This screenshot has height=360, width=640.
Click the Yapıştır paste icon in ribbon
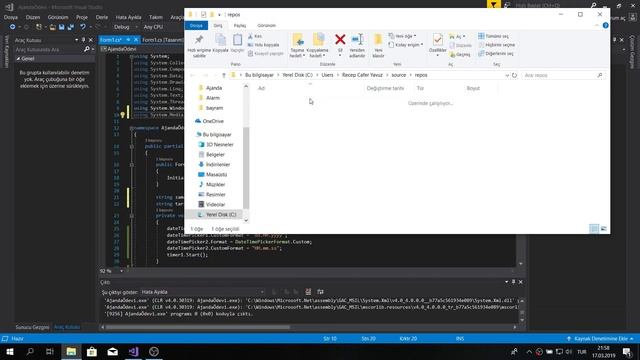click(x=237, y=43)
